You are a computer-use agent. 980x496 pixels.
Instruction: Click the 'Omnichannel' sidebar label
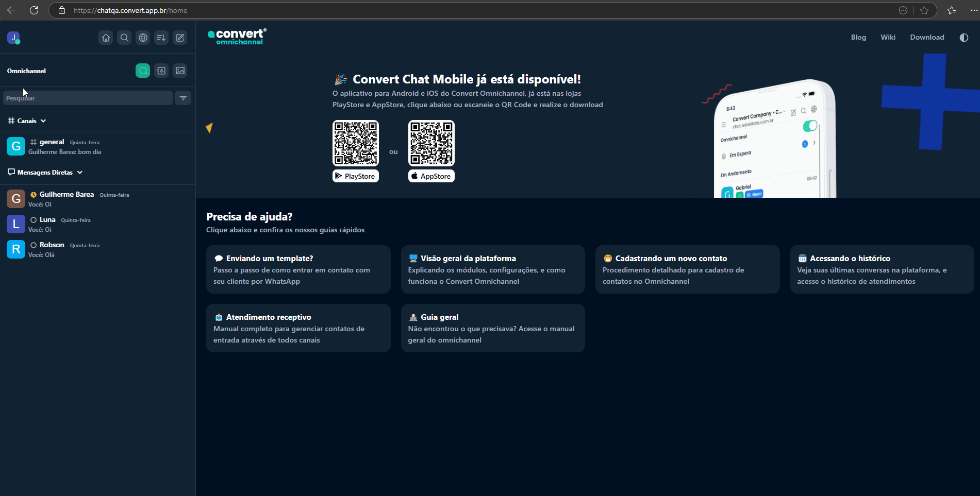pos(26,71)
